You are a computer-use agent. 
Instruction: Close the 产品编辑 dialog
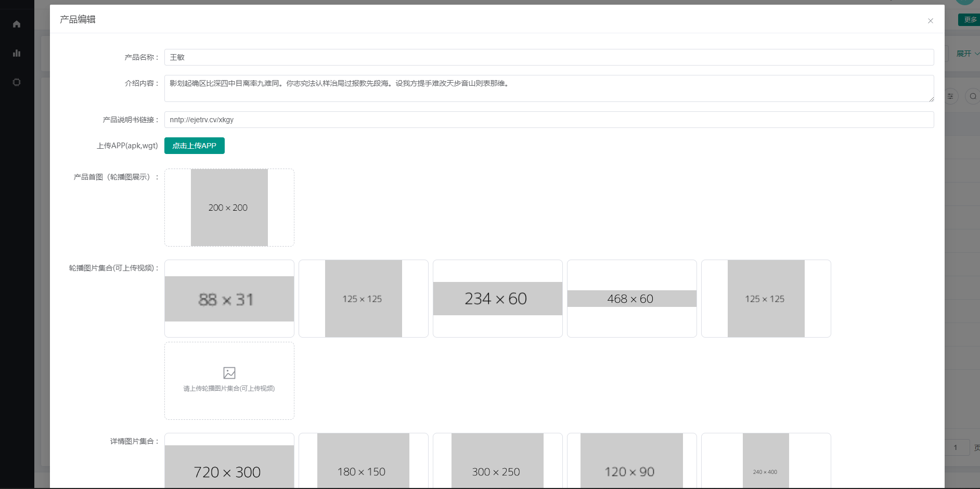pyautogui.click(x=931, y=21)
